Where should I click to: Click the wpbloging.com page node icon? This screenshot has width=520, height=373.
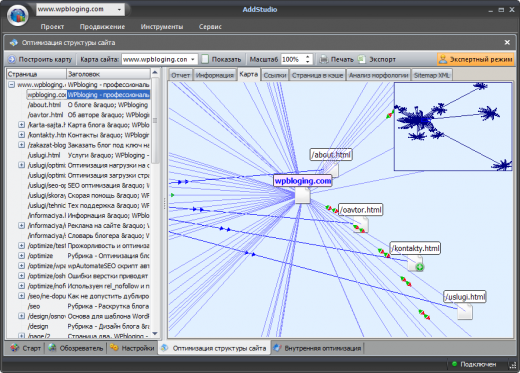click(302, 195)
